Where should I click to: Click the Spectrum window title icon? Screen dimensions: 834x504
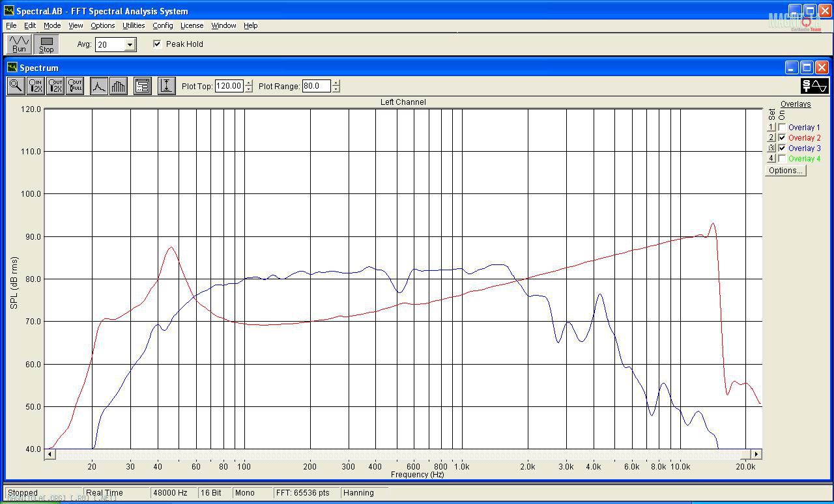click(12, 68)
